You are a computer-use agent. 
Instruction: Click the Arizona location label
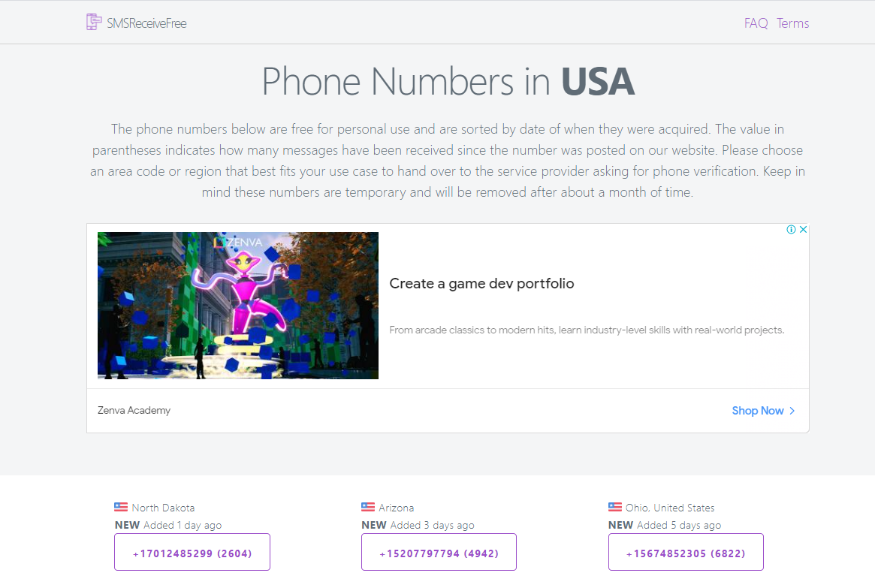397,508
